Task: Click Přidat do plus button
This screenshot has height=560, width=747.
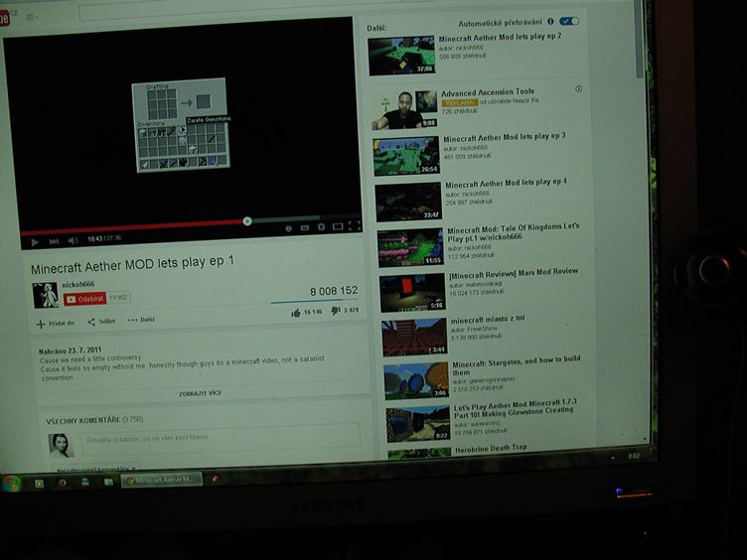Action: point(56,324)
